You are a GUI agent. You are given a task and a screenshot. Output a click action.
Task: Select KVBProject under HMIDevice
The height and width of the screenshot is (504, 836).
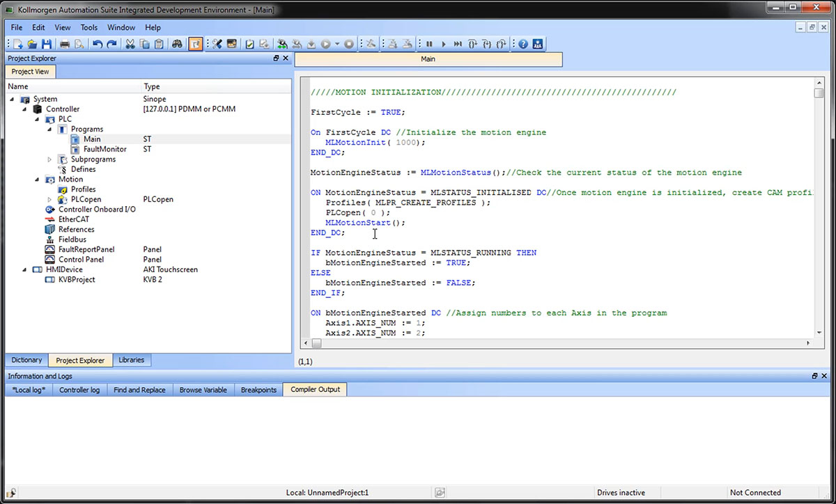(x=77, y=280)
